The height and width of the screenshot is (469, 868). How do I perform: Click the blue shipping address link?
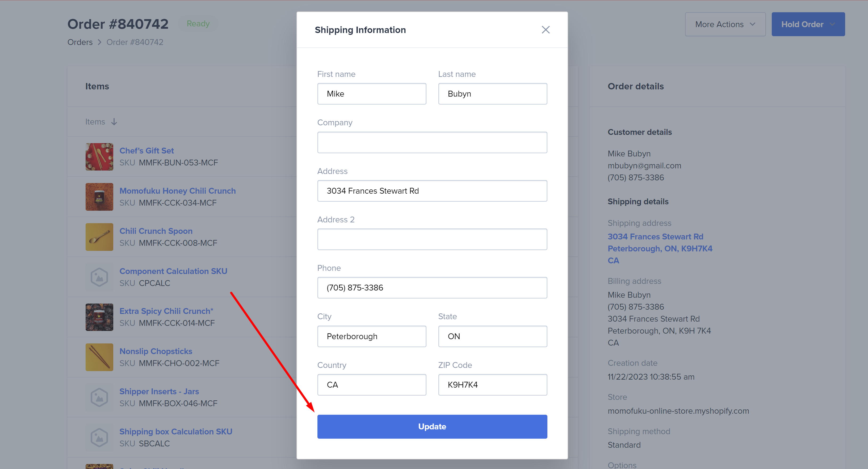click(660, 248)
